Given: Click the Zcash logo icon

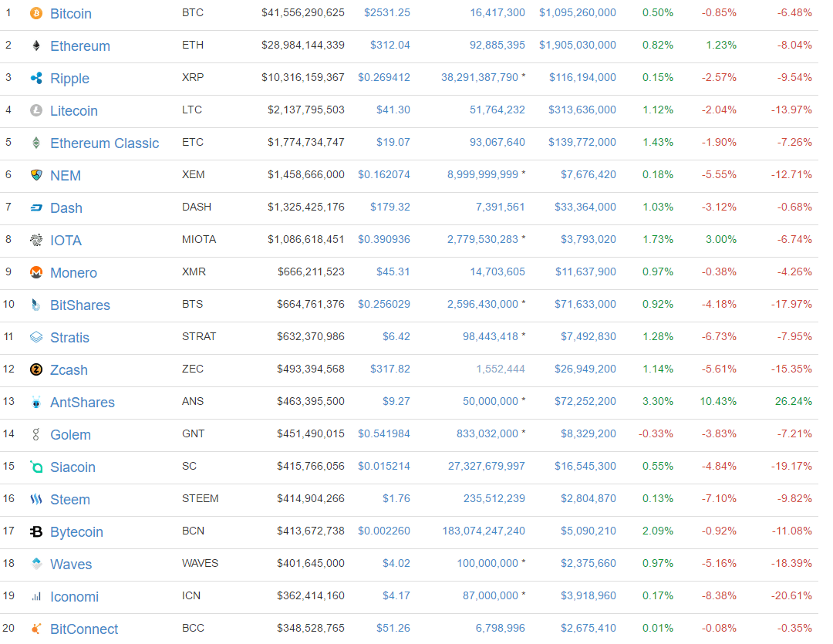Looking at the screenshot, I should tap(36, 370).
